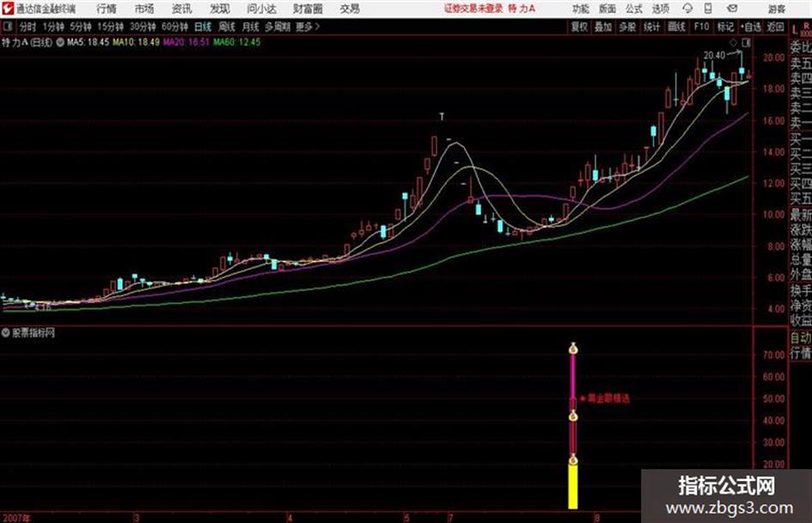Click the round icon beside 股票指标网
The width and height of the screenshot is (812, 523).
point(6,333)
